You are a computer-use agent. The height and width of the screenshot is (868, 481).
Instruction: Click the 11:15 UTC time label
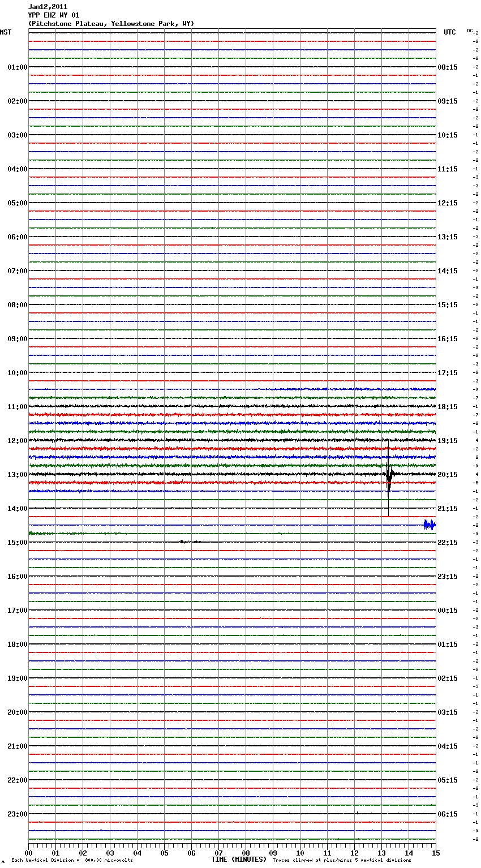click(x=448, y=169)
